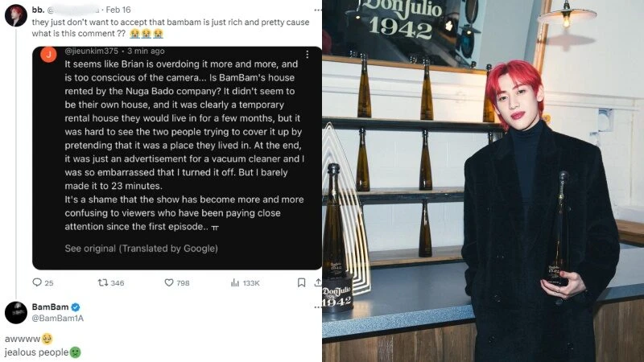Click See original (Translated by Google)

(142, 249)
